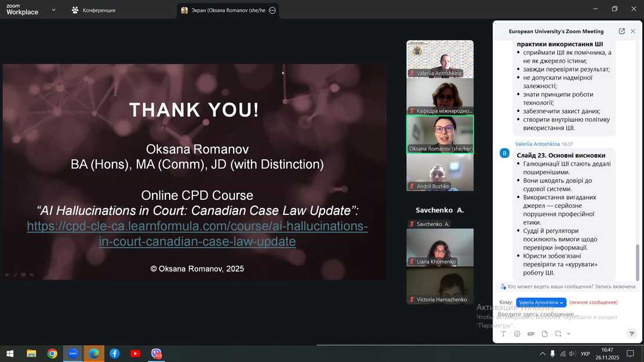This screenshot has width=644, height=362.
Task: Select the Экран (Oksana Romanov) tab
Action: pyautogui.click(x=223, y=10)
